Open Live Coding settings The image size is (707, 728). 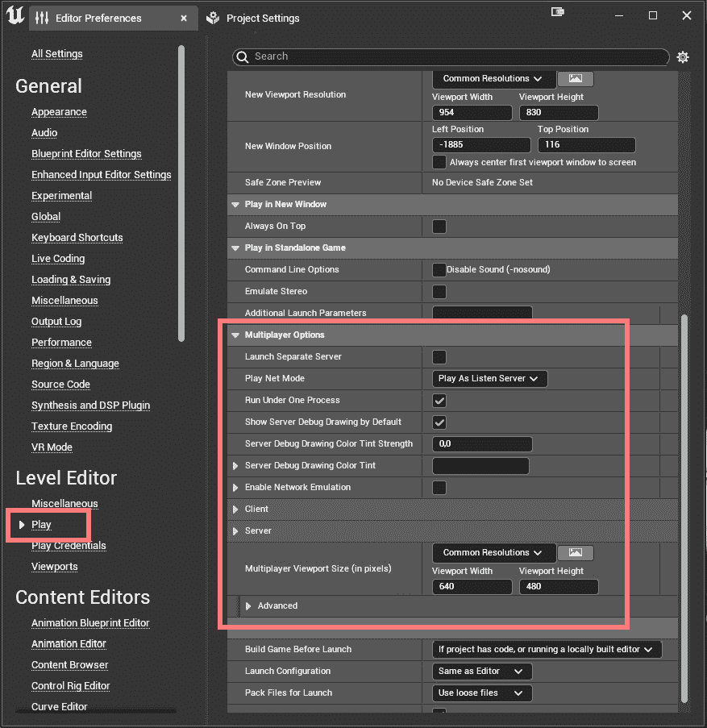(58, 259)
